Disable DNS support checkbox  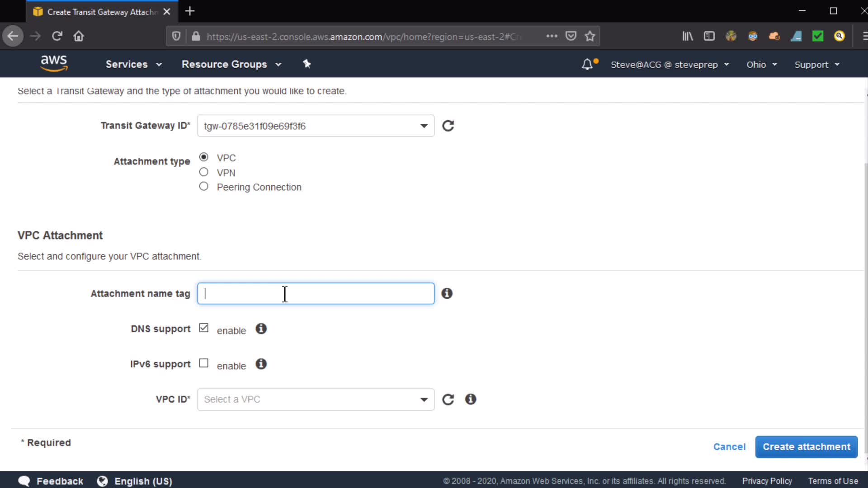click(x=204, y=328)
